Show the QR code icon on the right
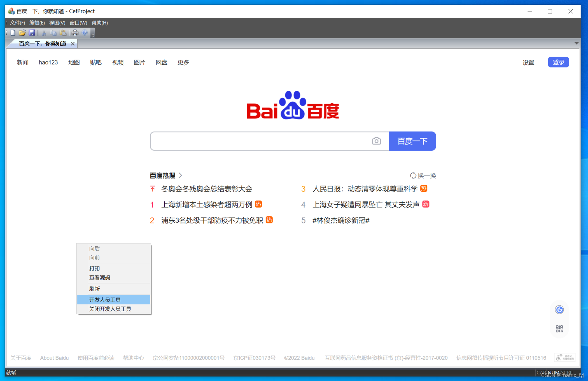 (559, 329)
